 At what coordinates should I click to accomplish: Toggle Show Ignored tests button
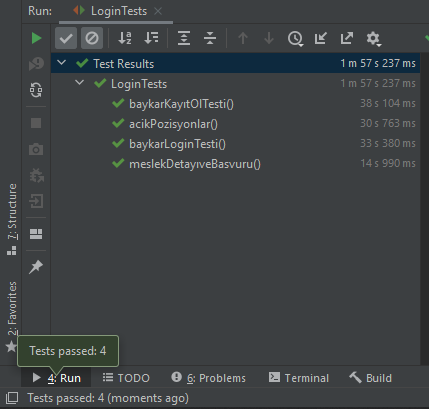click(x=92, y=38)
